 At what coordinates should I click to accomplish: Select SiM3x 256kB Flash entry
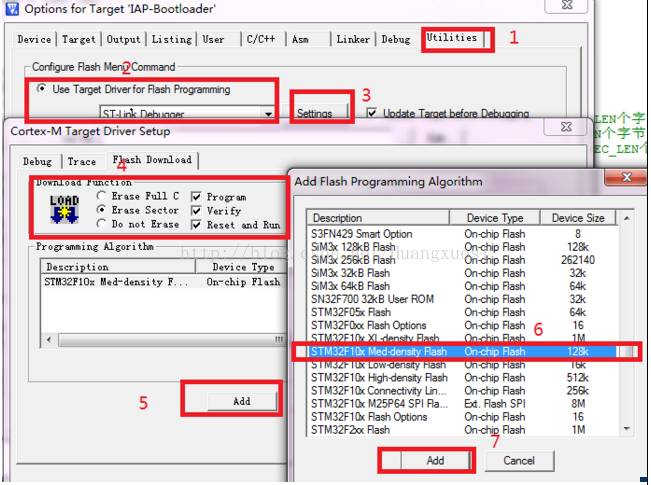pyautogui.click(x=462, y=260)
